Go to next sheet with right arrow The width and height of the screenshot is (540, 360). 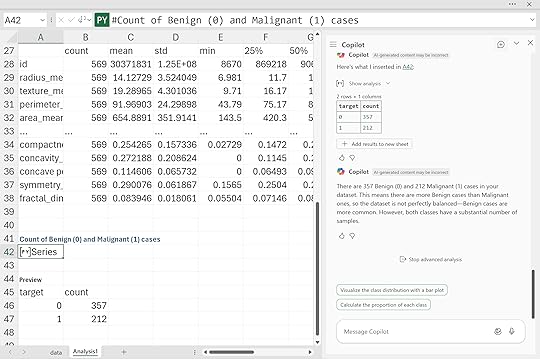tap(24, 352)
